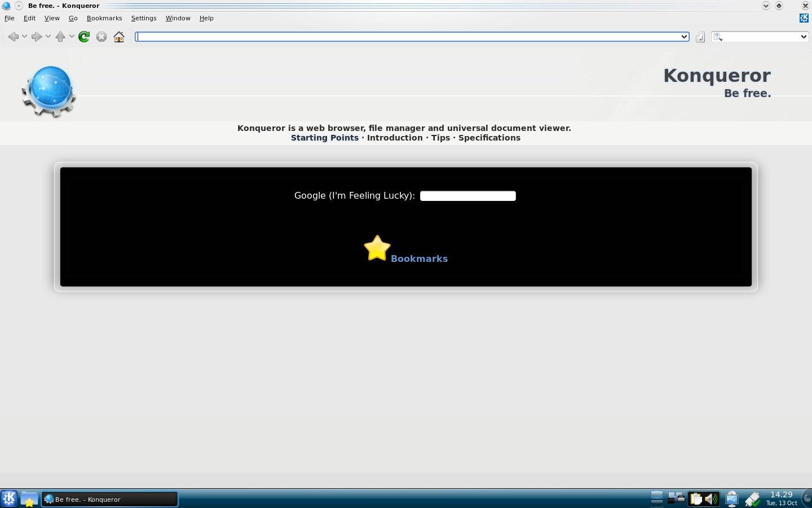Viewport: 812px width, 508px height.
Task: Open Klipper clipboard tray icon
Action: (696, 499)
